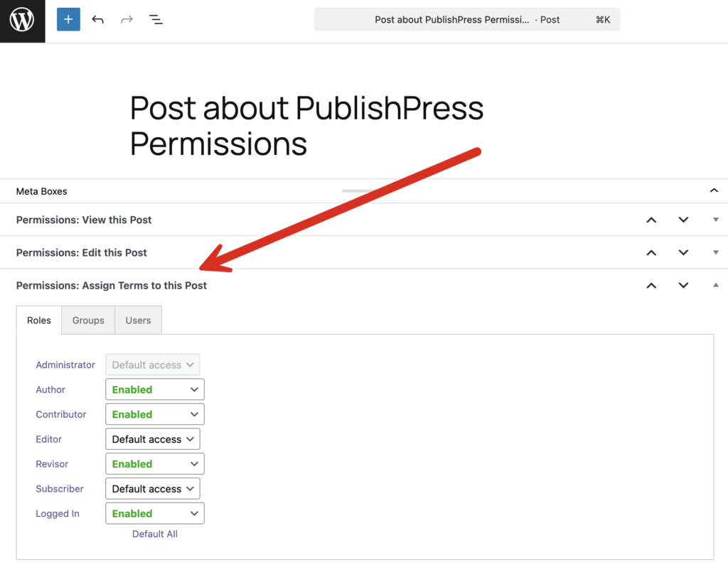Move 'View this Post' panel up

point(651,220)
